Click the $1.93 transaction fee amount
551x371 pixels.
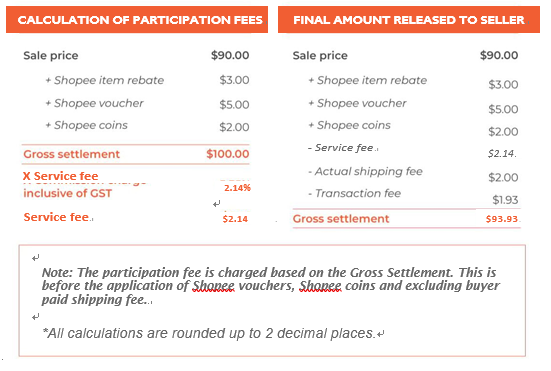505,200
